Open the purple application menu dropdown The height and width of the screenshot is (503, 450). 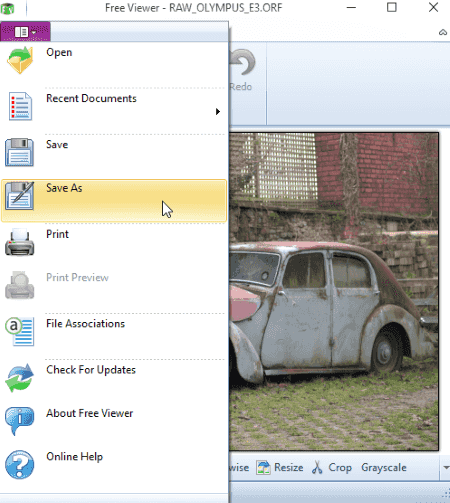click(x=25, y=32)
